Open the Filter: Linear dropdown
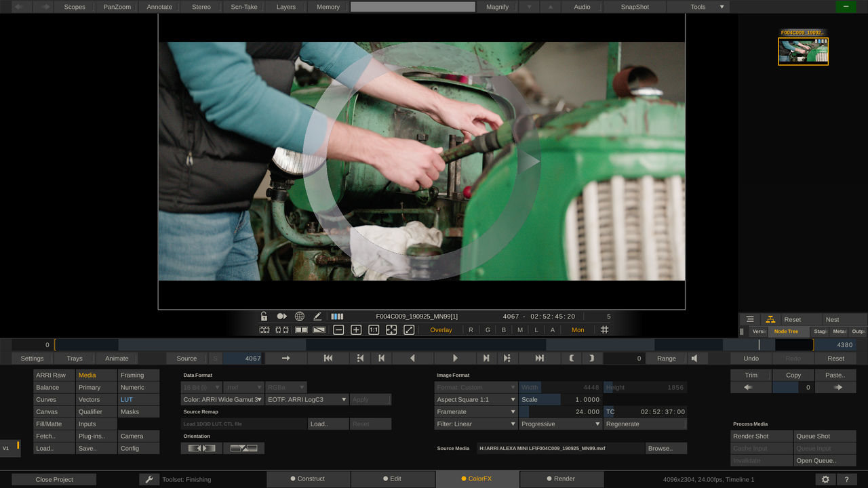This screenshot has width=868, height=488. (x=476, y=424)
